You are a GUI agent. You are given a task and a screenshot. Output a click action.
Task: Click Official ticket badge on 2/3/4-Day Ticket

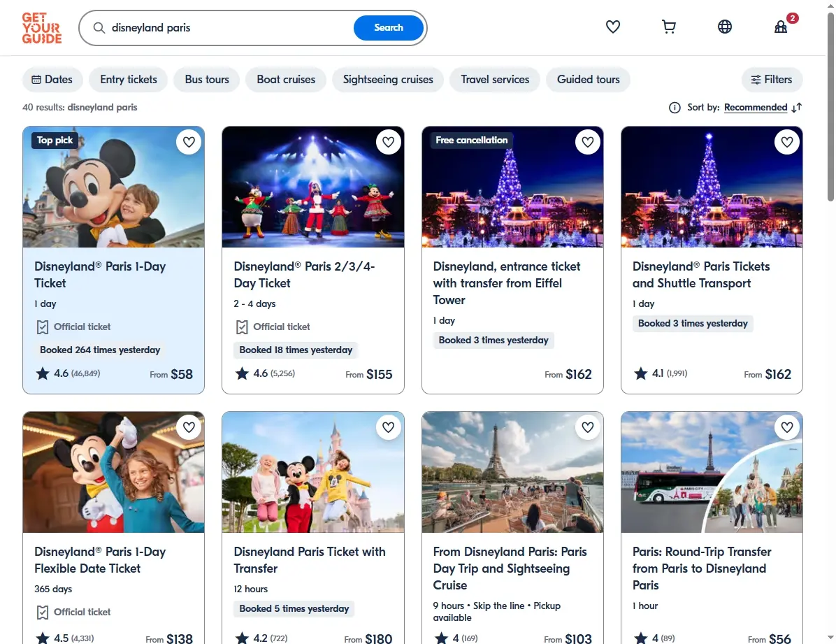click(273, 327)
